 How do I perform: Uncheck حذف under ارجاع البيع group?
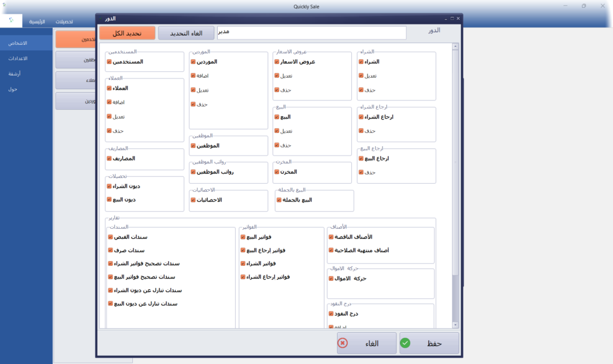click(361, 172)
